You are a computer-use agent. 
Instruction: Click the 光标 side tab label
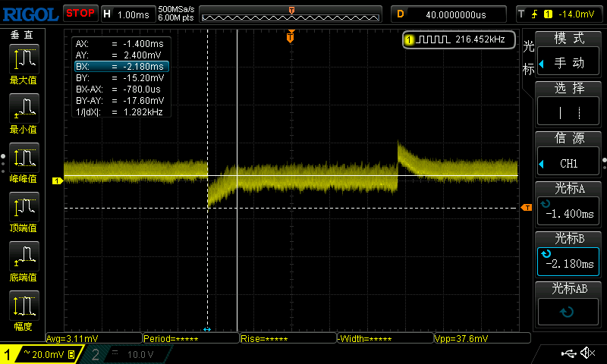coord(528,58)
